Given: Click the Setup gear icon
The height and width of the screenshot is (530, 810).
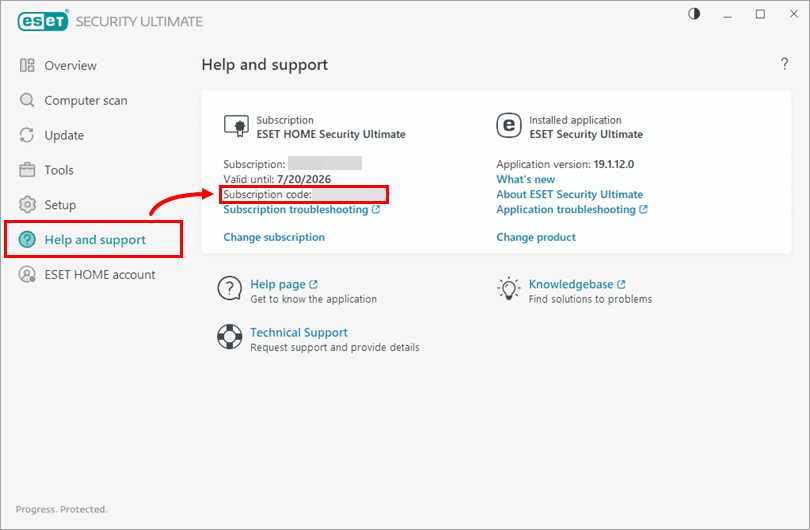Looking at the screenshot, I should click(x=27, y=205).
